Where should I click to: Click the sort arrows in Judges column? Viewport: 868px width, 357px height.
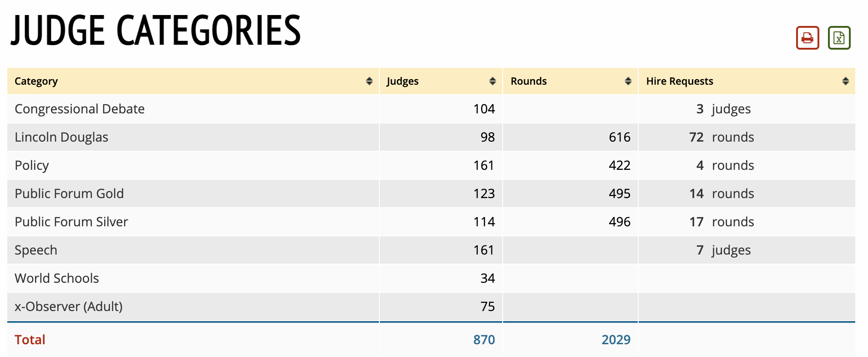click(x=492, y=81)
